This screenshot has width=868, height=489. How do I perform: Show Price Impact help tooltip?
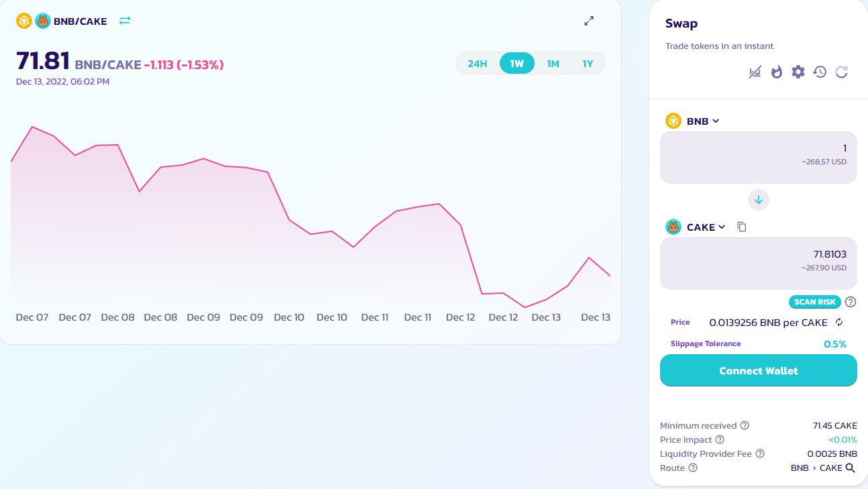(x=720, y=439)
